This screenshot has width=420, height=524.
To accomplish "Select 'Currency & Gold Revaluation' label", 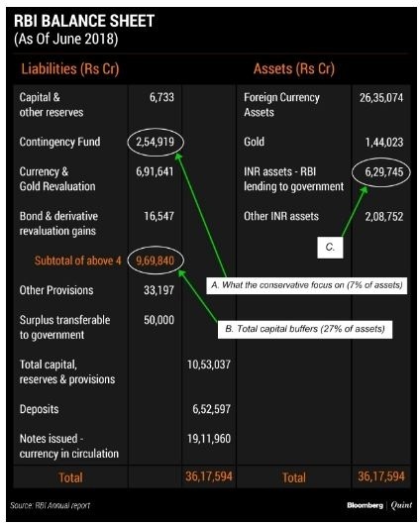I will coord(57,178).
